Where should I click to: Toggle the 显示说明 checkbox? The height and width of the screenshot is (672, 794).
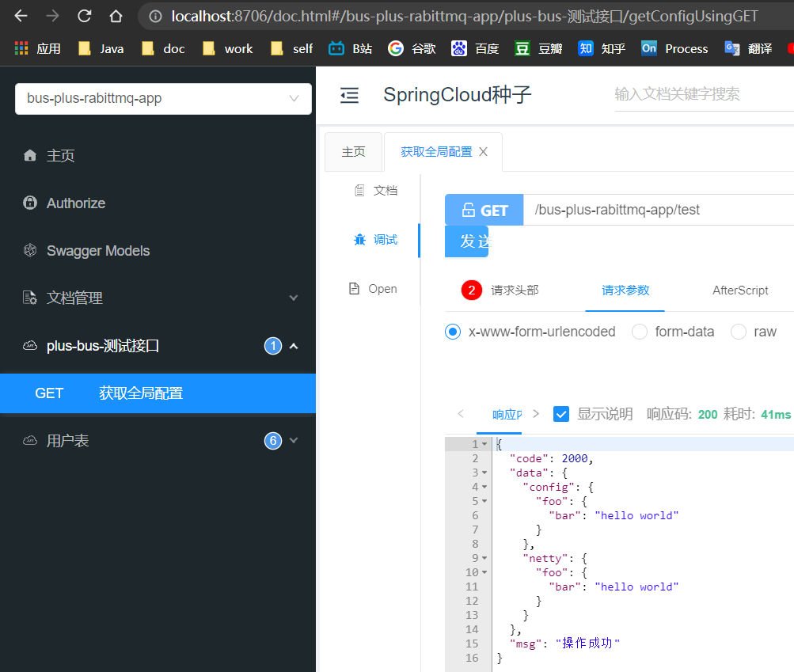click(561, 414)
